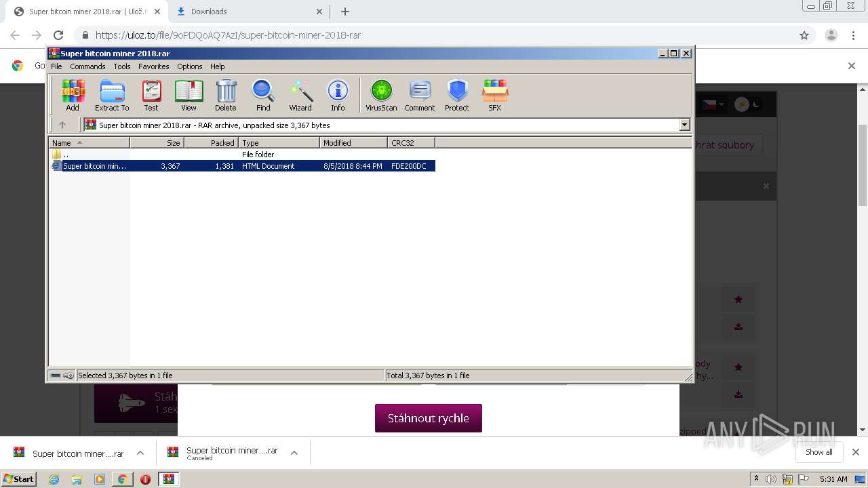Click the taskbar clock 5:31 AM
Viewport: 868px width, 488px height.
pyautogui.click(x=833, y=479)
